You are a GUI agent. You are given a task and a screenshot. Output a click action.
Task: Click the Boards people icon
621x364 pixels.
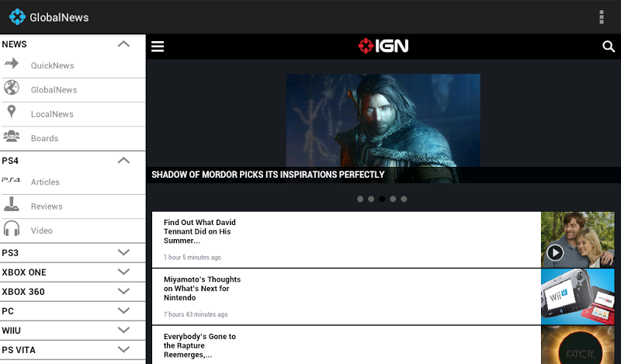point(12,136)
